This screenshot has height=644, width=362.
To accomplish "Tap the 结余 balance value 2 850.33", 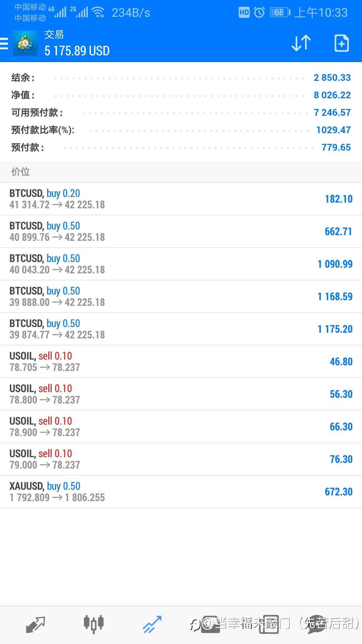I will [332, 78].
